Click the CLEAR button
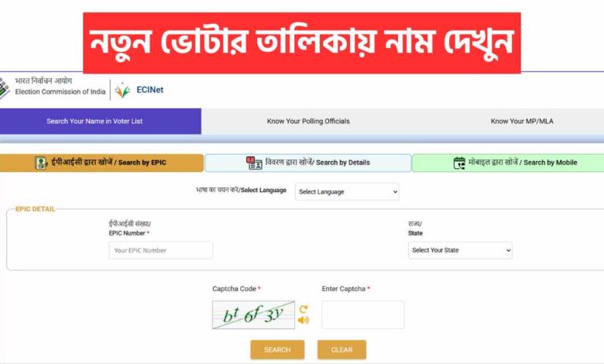 341,350
